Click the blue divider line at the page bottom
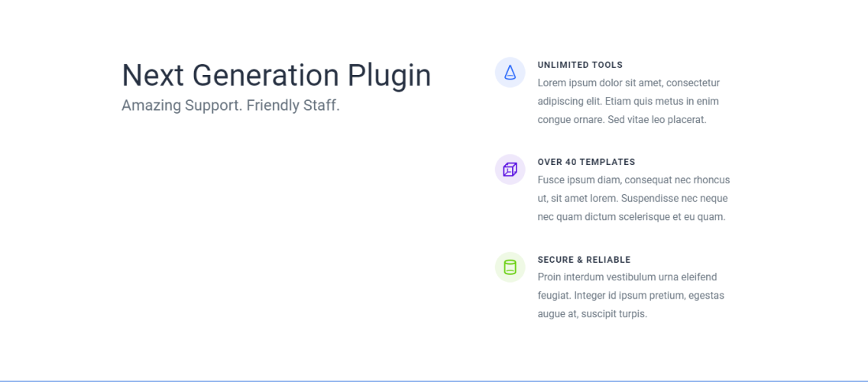 [434, 381]
